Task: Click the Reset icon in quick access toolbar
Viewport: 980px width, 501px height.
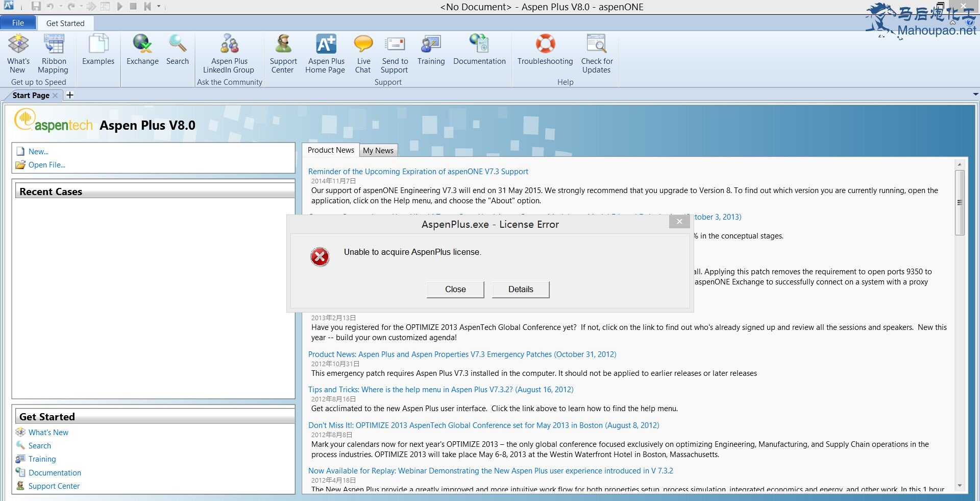Action: (x=147, y=7)
